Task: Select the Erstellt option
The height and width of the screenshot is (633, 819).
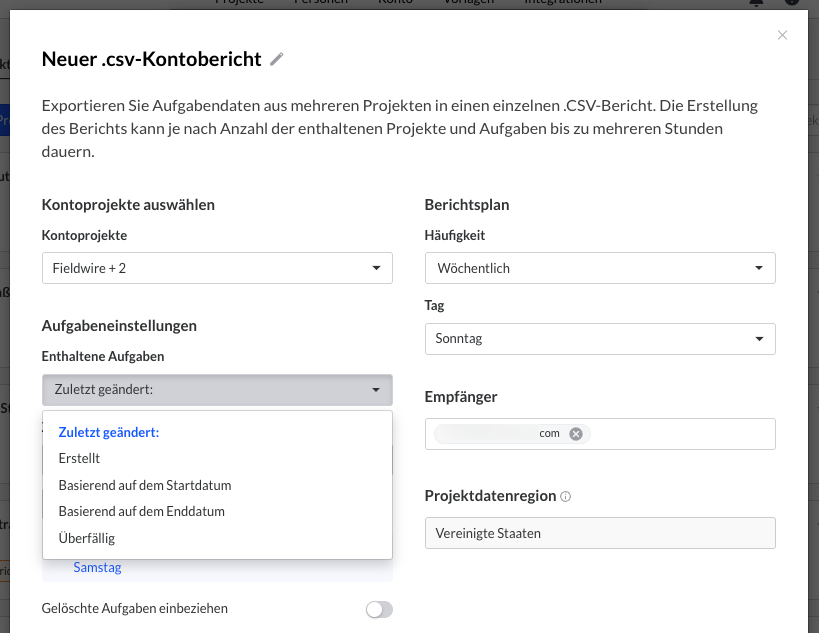Action: [x=80, y=459]
